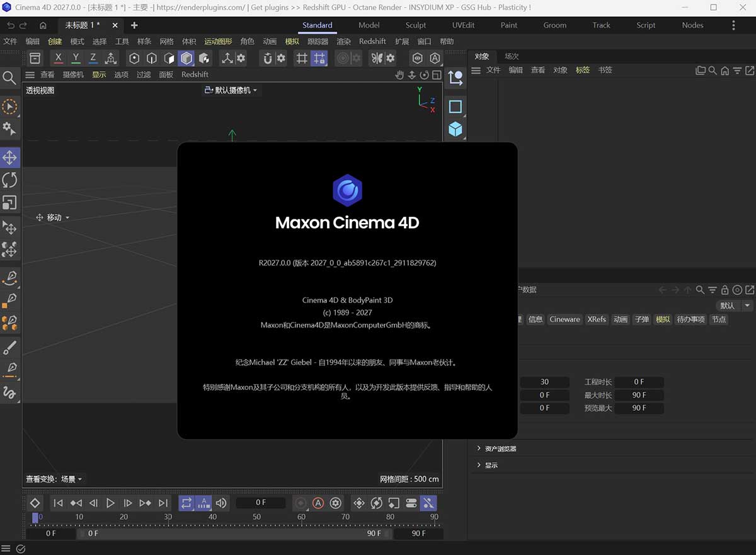756x555 pixels.
Task: Open the layout options kebab menu
Action: pyautogui.click(x=733, y=25)
